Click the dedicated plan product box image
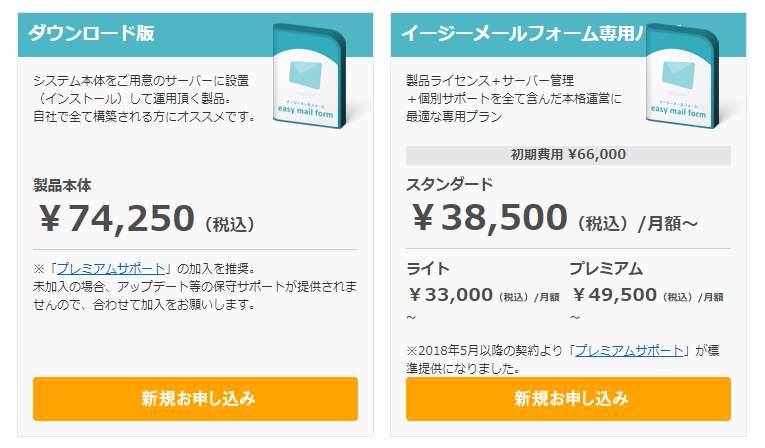 click(682, 76)
